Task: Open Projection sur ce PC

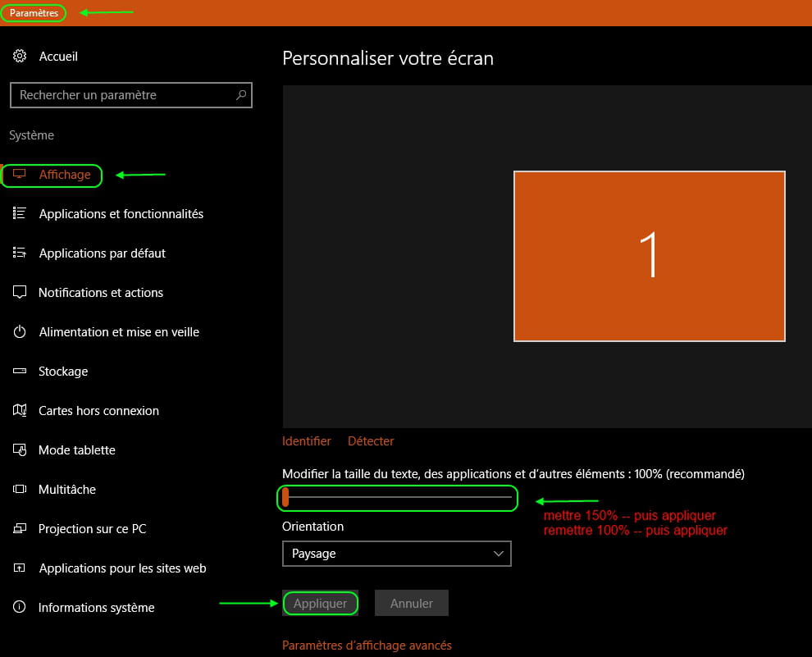Action: pos(92,528)
